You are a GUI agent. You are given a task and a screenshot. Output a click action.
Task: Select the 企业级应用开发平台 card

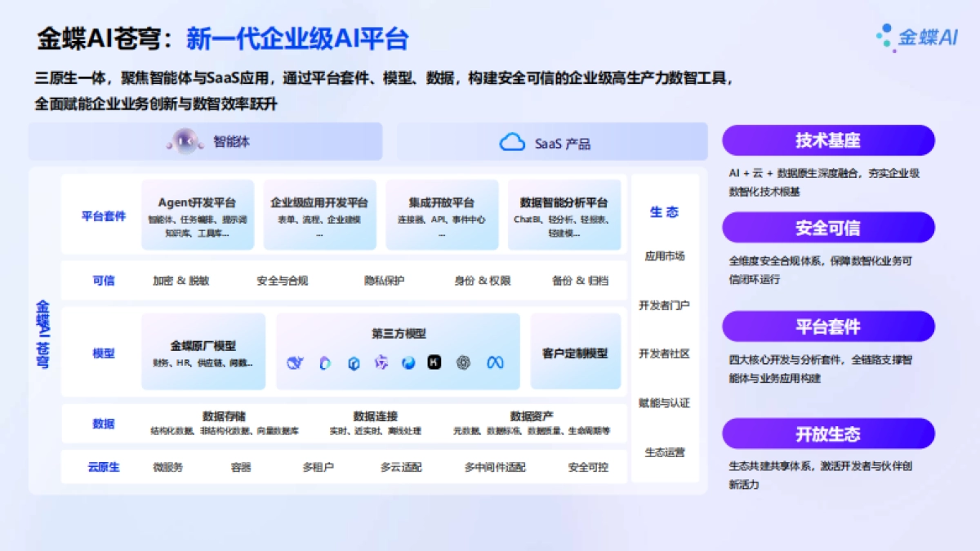tap(318, 215)
